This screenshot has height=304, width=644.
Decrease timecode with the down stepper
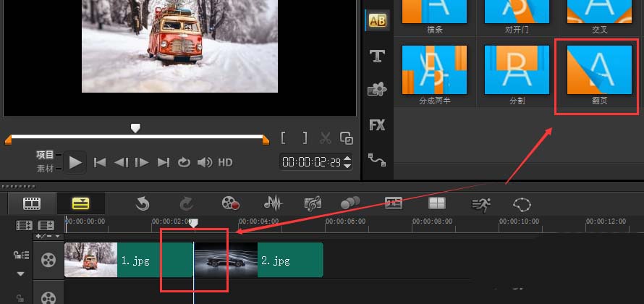[x=347, y=166]
